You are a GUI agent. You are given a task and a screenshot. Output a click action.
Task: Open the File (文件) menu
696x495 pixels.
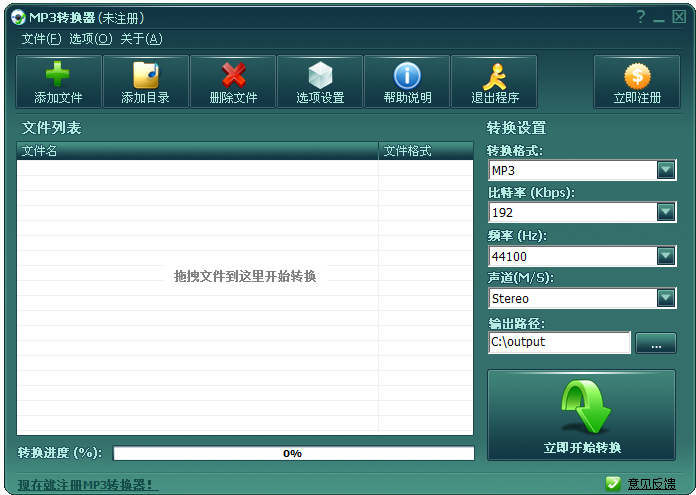(41, 39)
